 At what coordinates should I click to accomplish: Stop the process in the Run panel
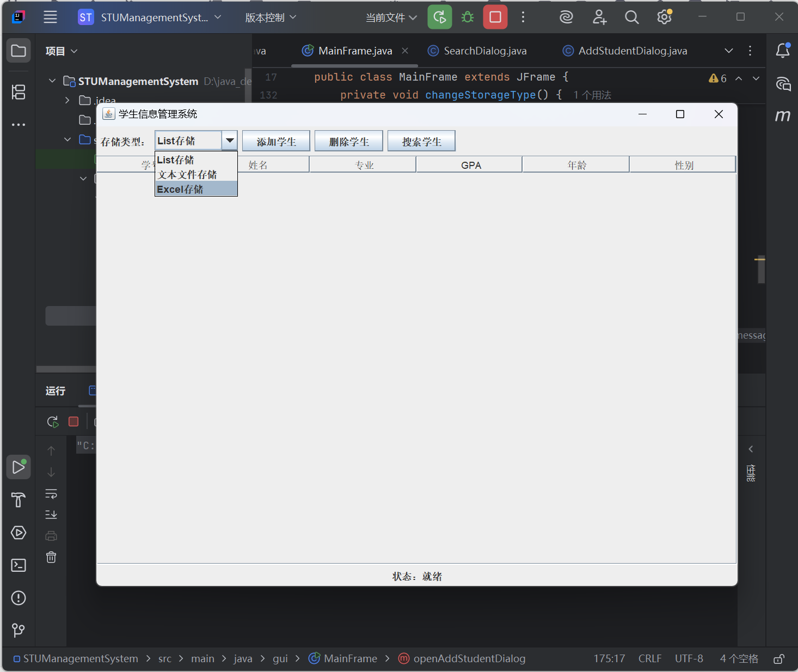[x=73, y=421]
